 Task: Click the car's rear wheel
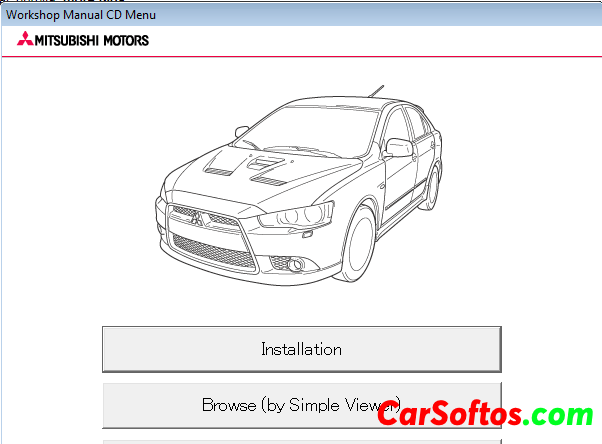(x=432, y=188)
